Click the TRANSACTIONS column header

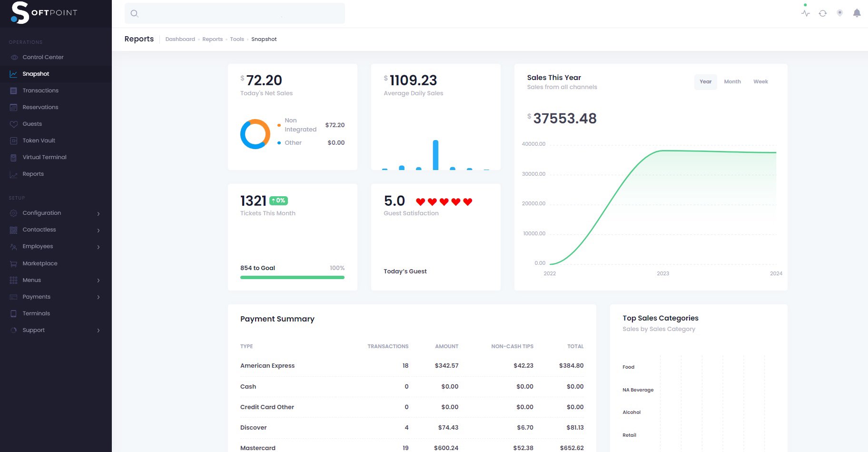[x=388, y=346]
